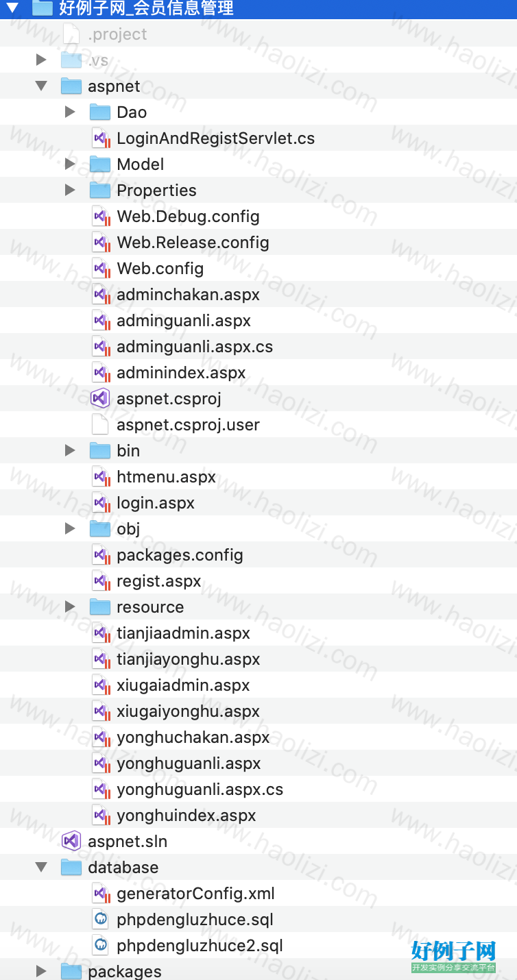Click the phpdengluzhuce.sql database file icon

[x=101, y=919]
